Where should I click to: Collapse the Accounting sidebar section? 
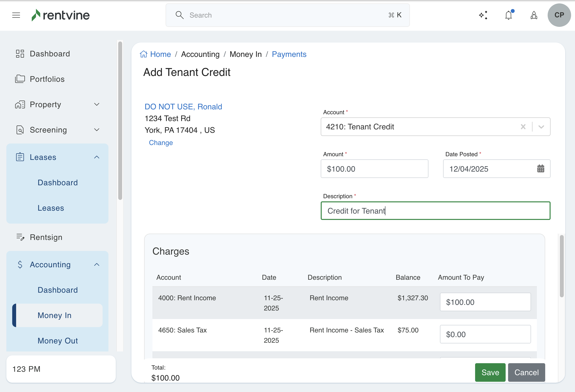click(x=97, y=264)
